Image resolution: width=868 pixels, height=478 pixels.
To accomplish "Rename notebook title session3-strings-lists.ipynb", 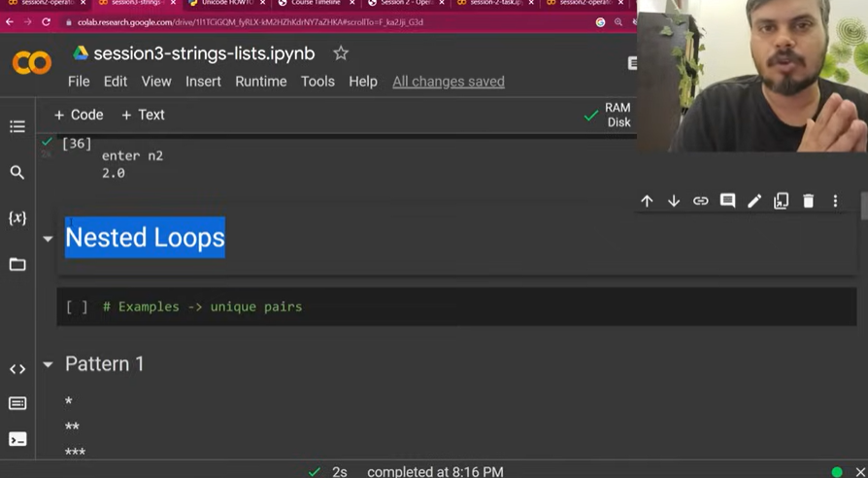I will click(x=204, y=53).
